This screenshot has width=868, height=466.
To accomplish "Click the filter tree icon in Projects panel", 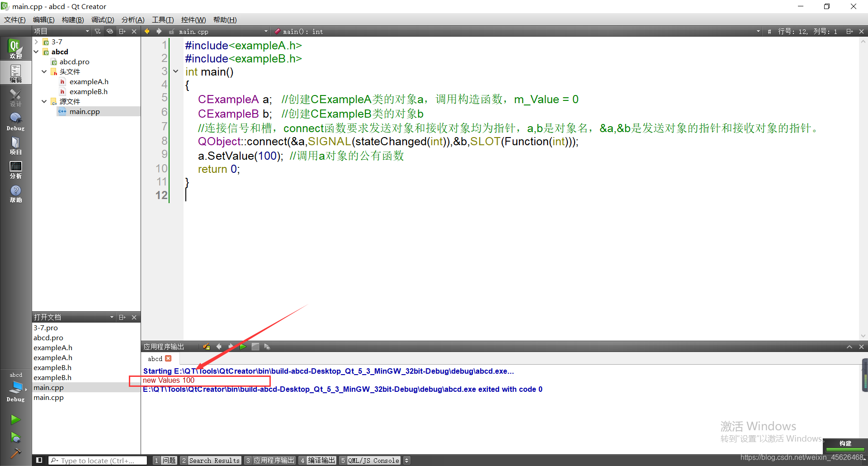I will [98, 31].
